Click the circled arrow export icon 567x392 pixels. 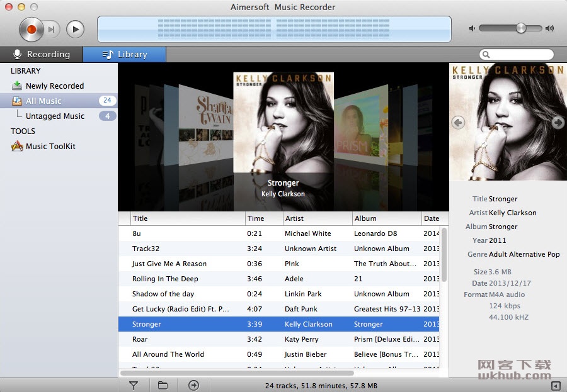(194, 386)
